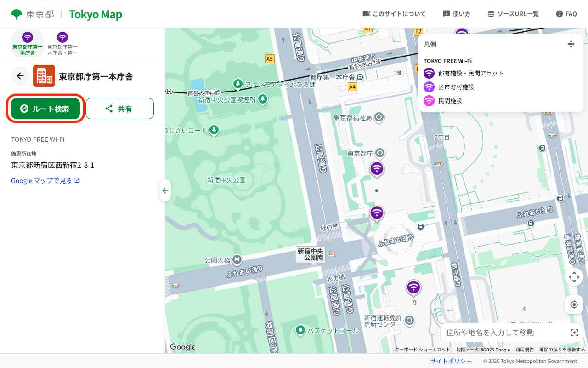Select Wi-Fi marker beside 緑の橋

tap(377, 213)
